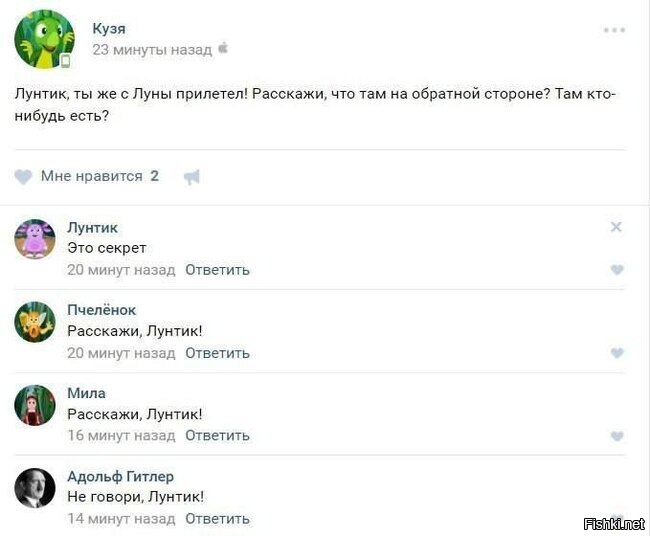Image resolution: width=650 pixels, height=536 pixels.
Task: Open Лунтик profile name link
Action: (x=92, y=227)
